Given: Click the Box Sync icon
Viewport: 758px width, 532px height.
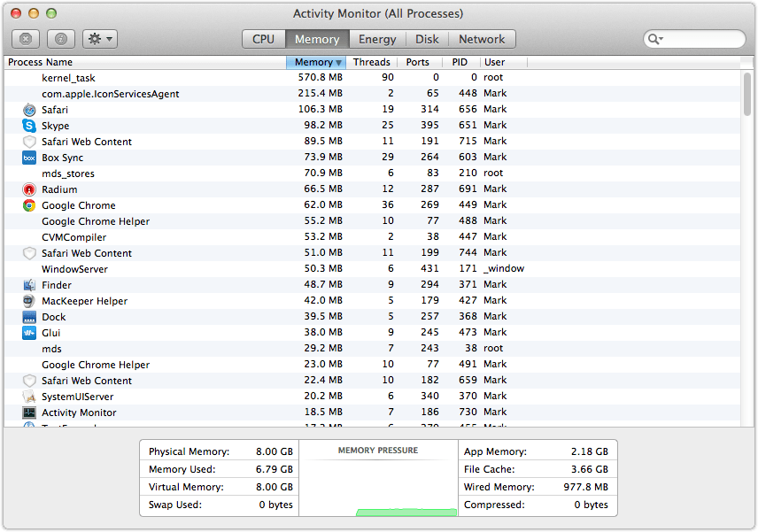Looking at the screenshot, I should [x=29, y=158].
